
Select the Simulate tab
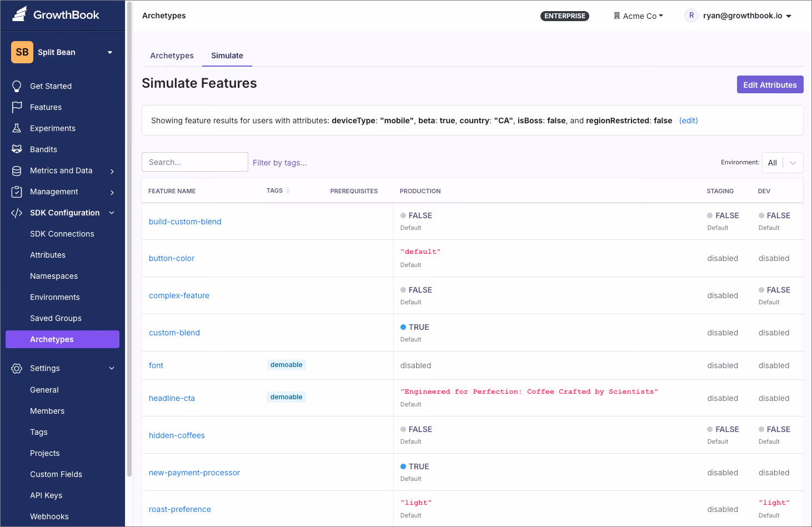tap(227, 56)
